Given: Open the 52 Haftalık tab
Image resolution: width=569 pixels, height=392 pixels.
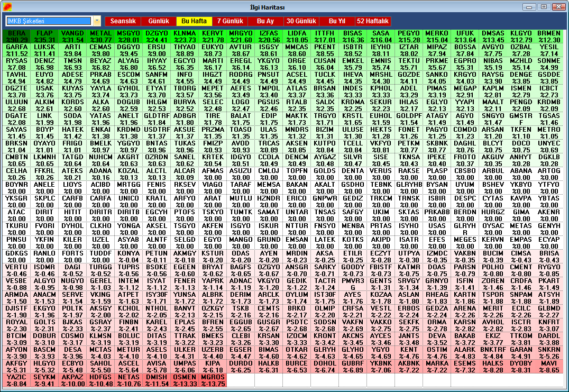Looking at the screenshot, I should [373, 21].
